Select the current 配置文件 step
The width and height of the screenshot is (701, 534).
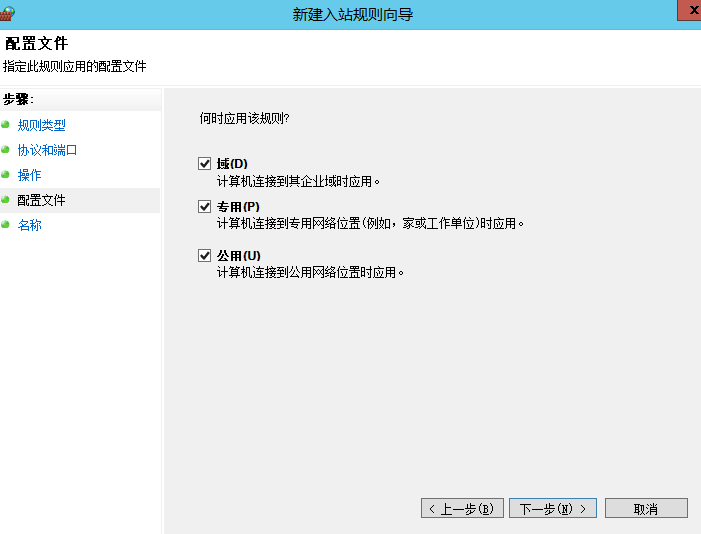tap(41, 200)
